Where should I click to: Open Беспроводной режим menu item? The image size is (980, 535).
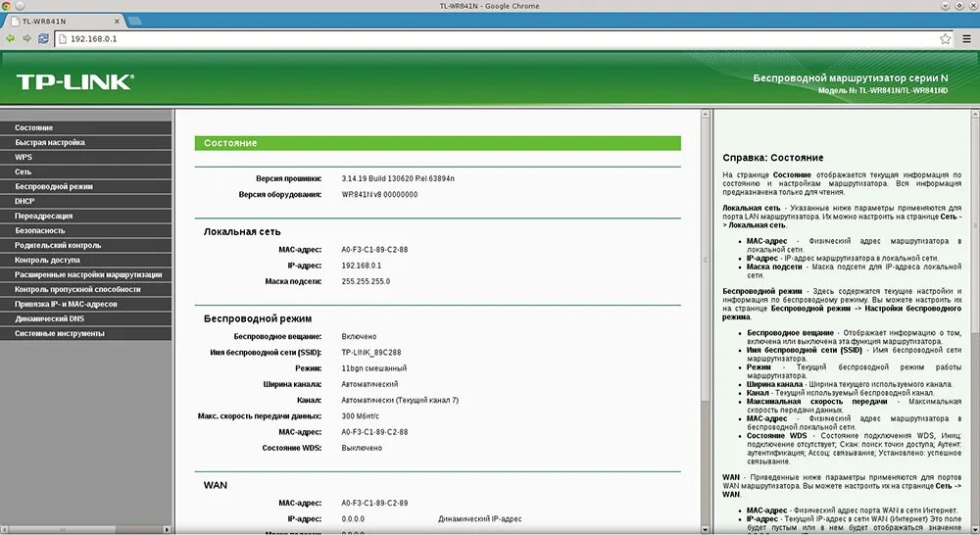(x=85, y=186)
